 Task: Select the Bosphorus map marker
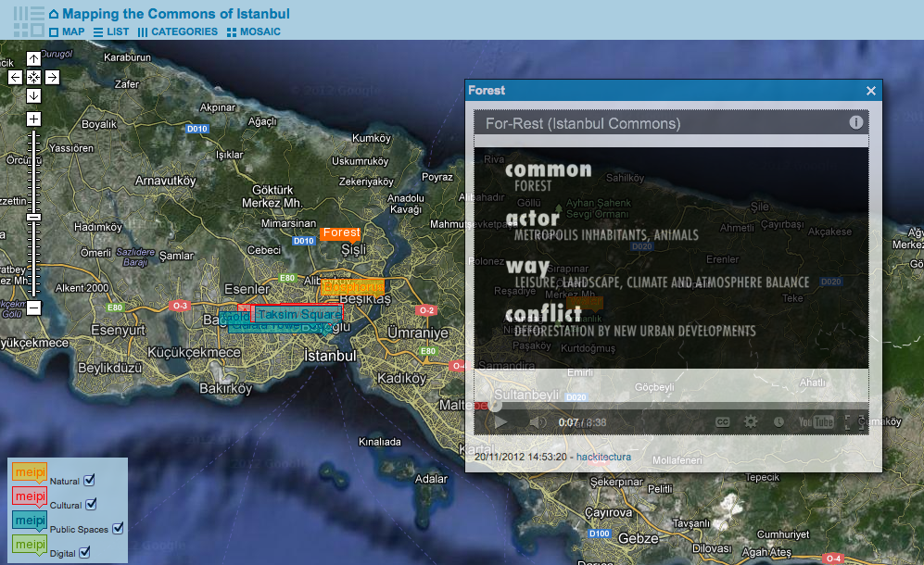click(352, 287)
